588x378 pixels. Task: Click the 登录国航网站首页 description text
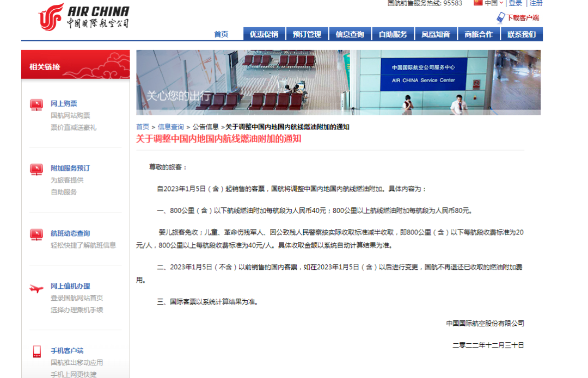77,298
